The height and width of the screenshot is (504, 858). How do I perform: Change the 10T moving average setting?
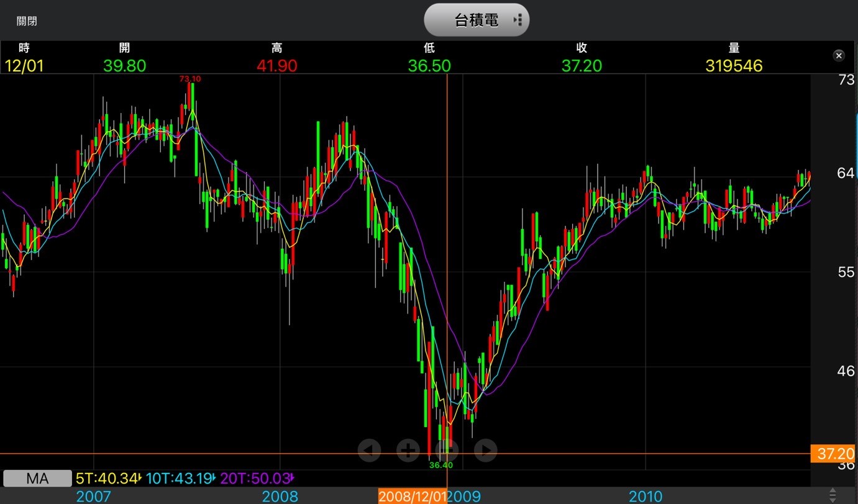click(x=181, y=479)
